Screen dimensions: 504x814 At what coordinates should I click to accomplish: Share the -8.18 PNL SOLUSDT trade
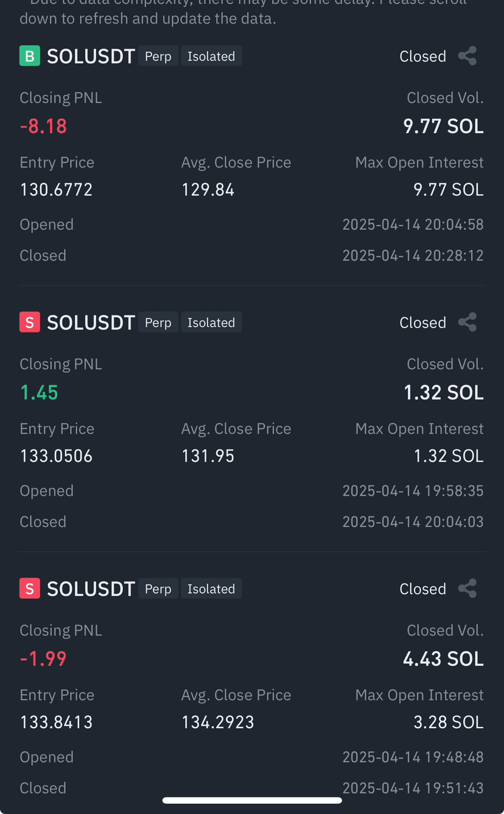pyautogui.click(x=467, y=56)
